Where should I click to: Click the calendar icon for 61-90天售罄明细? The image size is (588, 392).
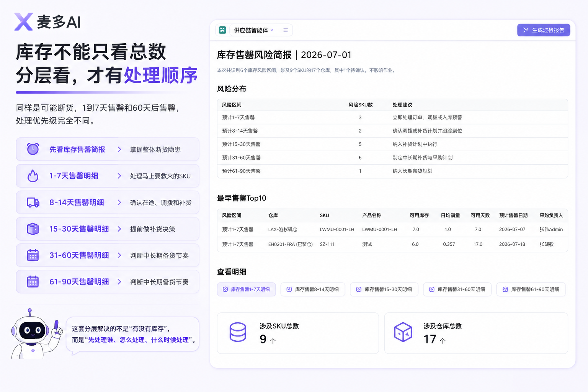tap(33, 282)
